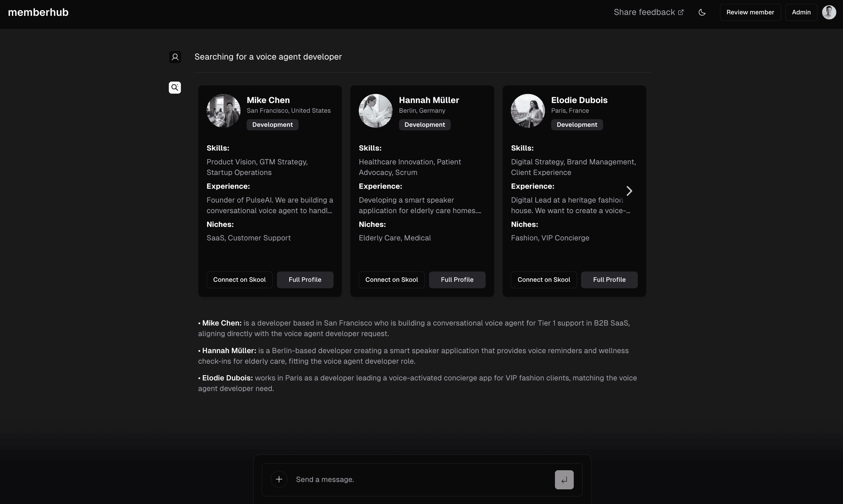This screenshot has height=504, width=843.
Task: Open the profile avatar menu top right
Action: coord(829,12)
